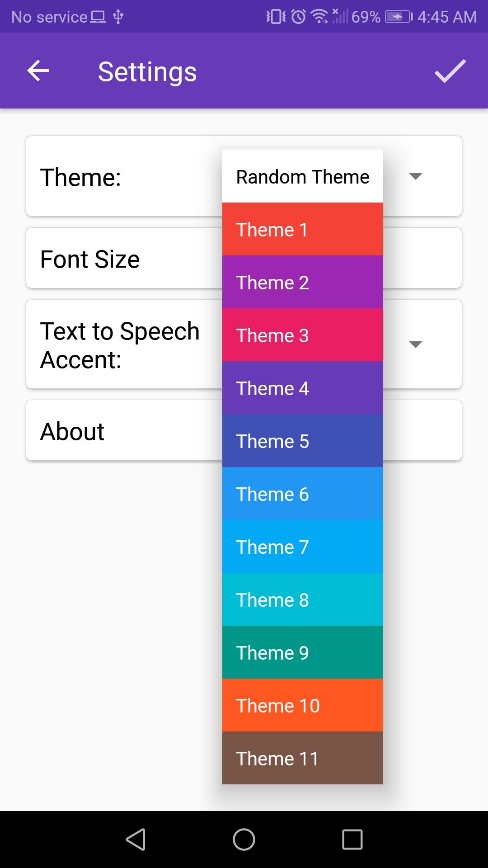Open recent apps square button
The height and width of the screenshot is (868, 488).
point(352,840)
